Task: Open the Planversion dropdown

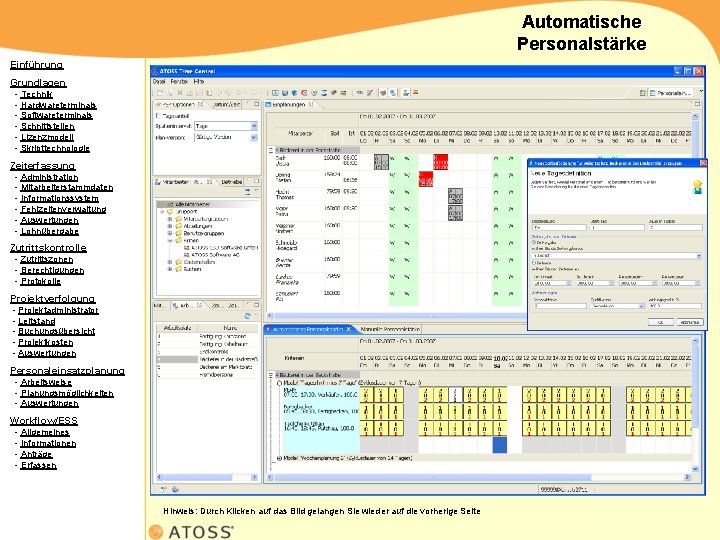Action: click(254, 137)
